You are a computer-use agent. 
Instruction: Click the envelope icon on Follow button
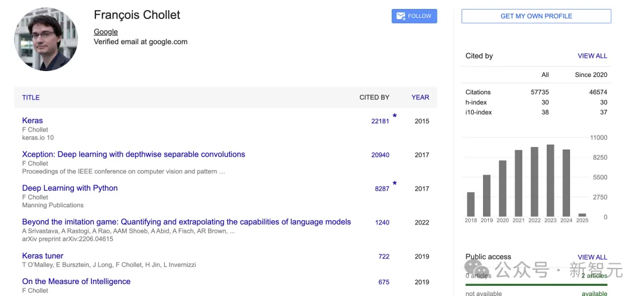coord(401,17)
